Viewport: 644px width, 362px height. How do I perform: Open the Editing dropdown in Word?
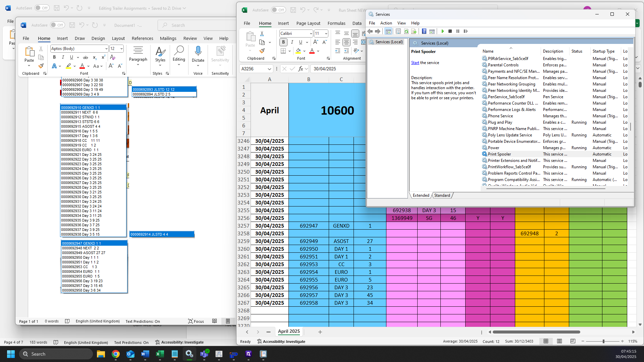point(179,55)
